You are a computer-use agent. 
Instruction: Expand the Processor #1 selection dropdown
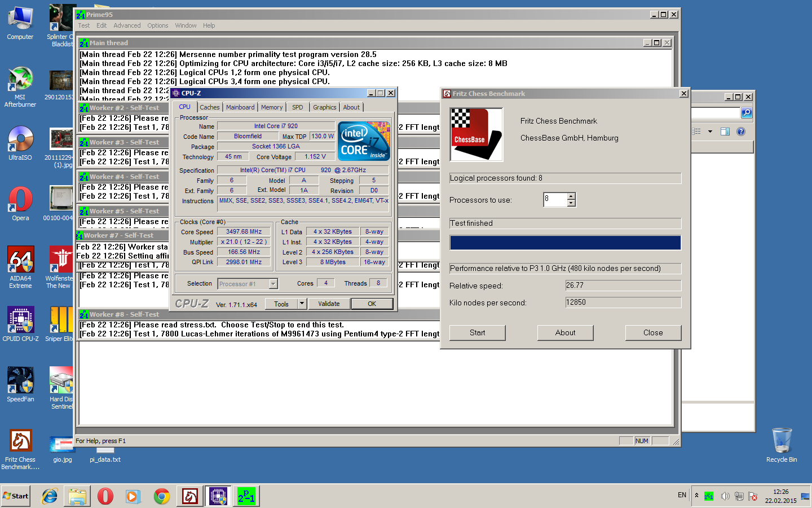(x=273, y=284)
